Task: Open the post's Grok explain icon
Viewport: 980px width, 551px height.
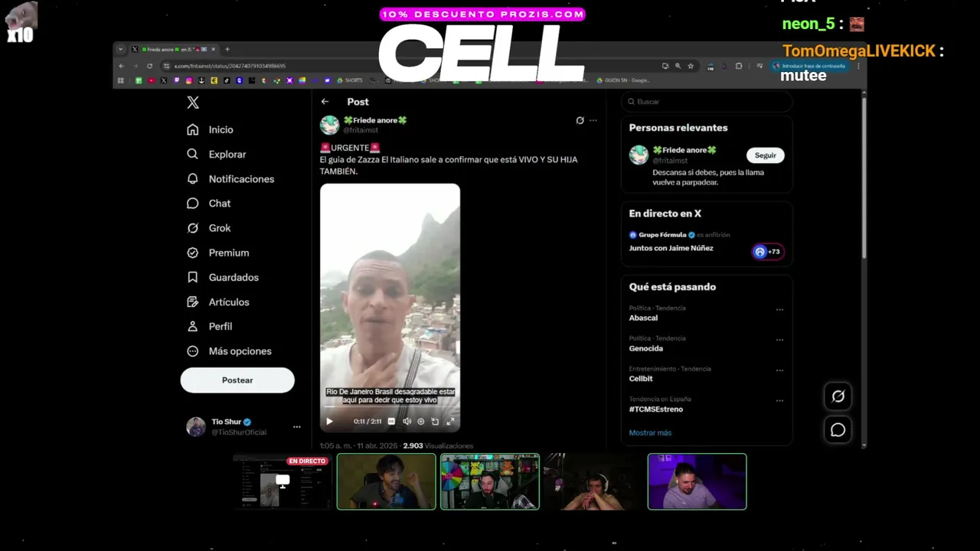Action: coord(580,120)
